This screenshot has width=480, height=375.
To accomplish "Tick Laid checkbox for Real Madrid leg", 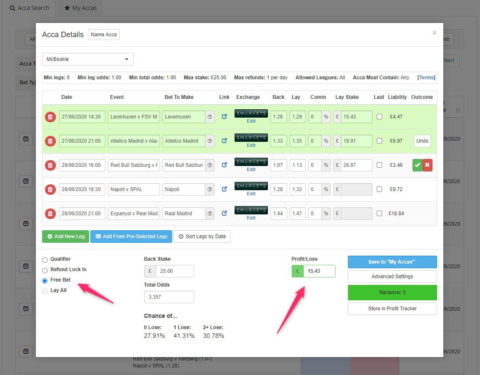I will pyautogui.click(x=379, y=213).
